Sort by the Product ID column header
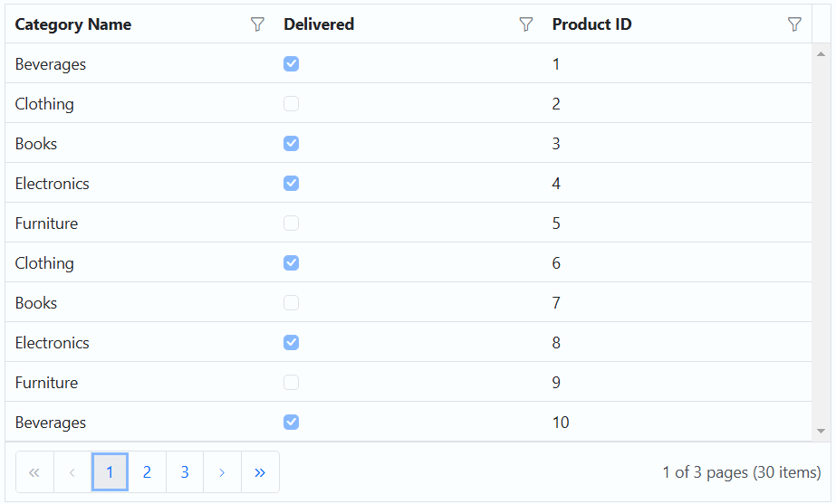 click(591, 24)
